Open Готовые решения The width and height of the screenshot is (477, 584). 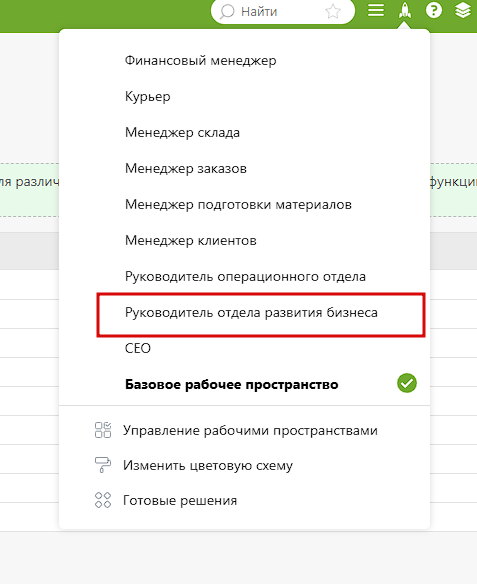tap(180, 501)
